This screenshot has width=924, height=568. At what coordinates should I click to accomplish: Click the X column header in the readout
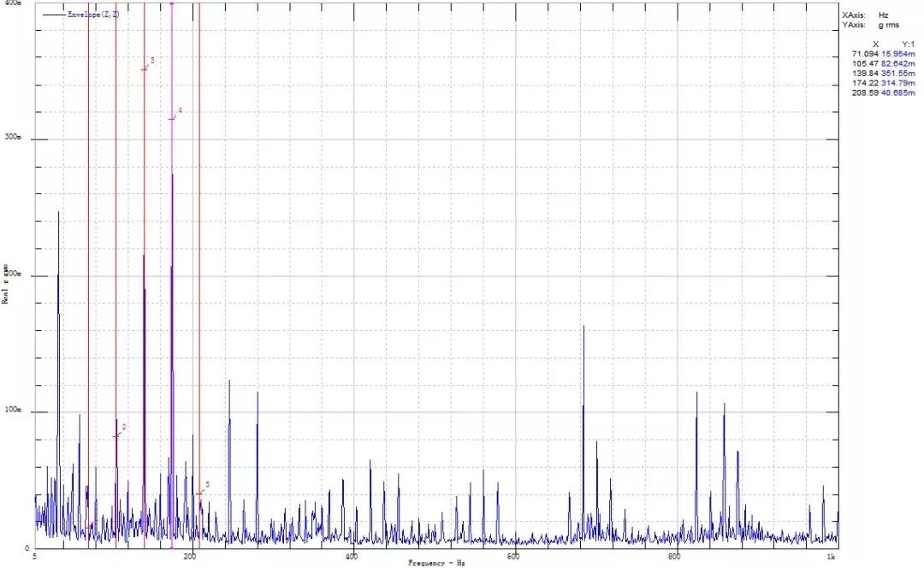(876, 44)
